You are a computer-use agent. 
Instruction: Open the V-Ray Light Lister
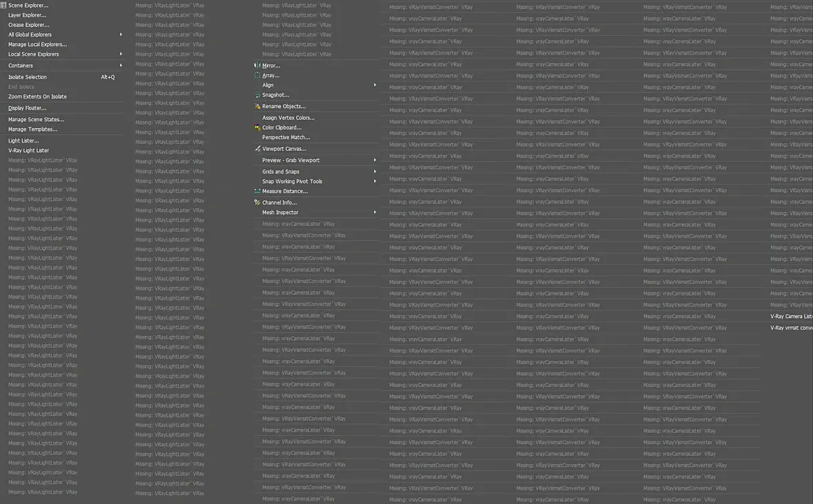(28, 151)
